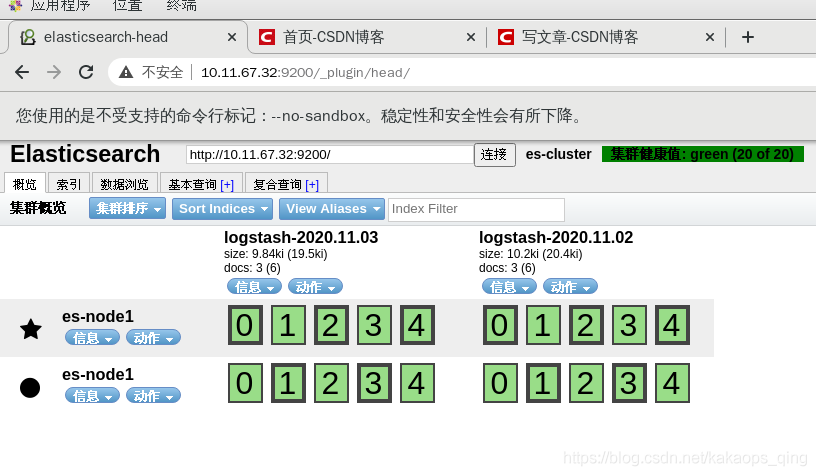Viewport: 816px width, 476px height.
Task: Open the 集群排序 dropdown
Action: point(128,209)
